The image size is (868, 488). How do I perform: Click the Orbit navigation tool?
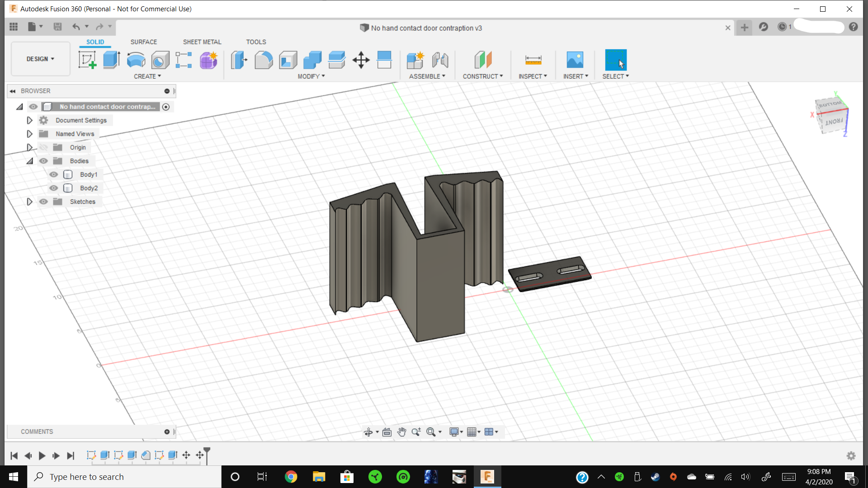tap(368, 432)
